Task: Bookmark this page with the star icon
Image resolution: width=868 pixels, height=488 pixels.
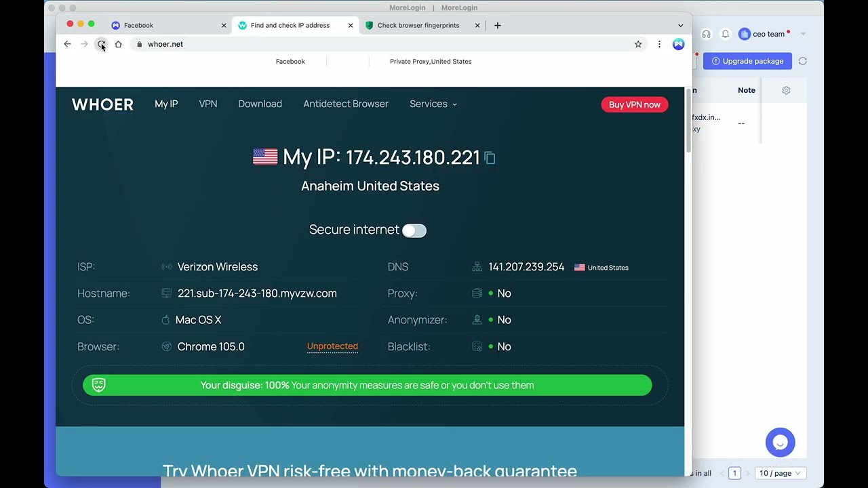Action: 638,44
